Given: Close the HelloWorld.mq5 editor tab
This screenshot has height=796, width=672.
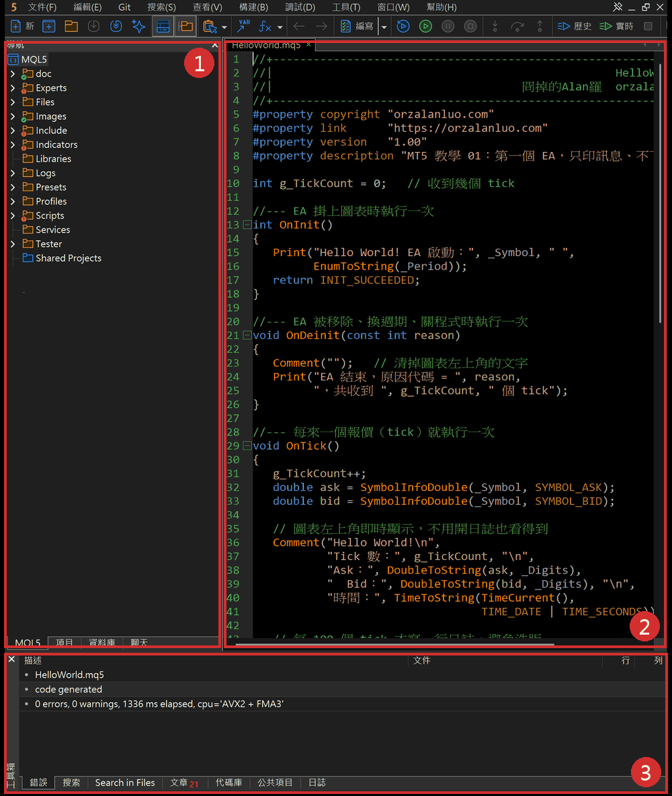Looking at the screenshot, I should [x=308, y=45].
